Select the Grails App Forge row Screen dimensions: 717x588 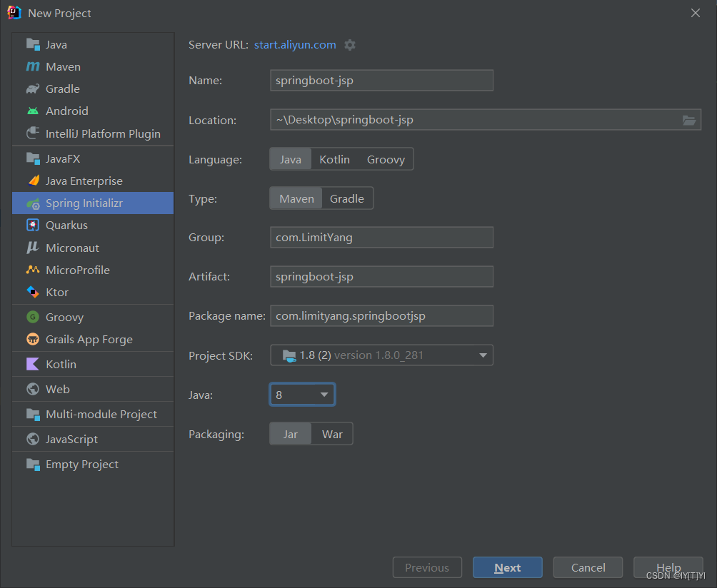click(x=93, y=340)
